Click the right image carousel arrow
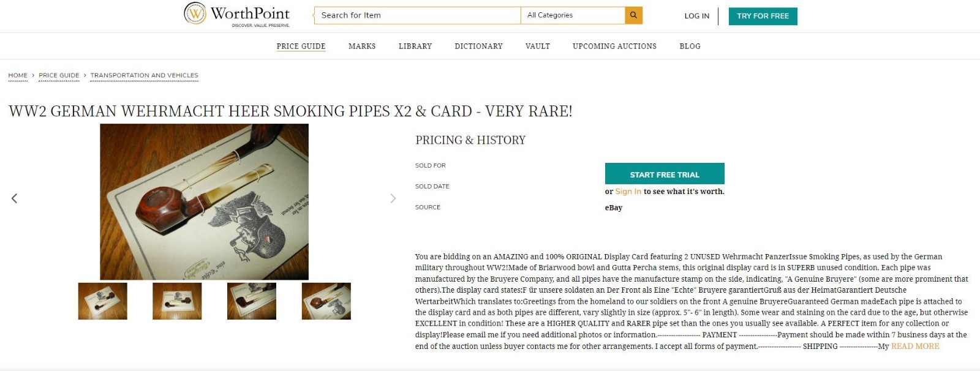Screen dimensions: 980x371 click(393, 198)
